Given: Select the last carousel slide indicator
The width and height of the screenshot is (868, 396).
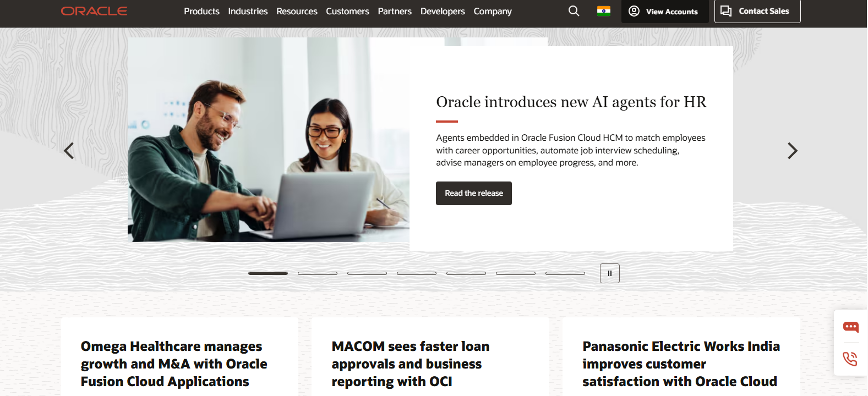Looking at the screenshot, I should [x=565, y=273].
